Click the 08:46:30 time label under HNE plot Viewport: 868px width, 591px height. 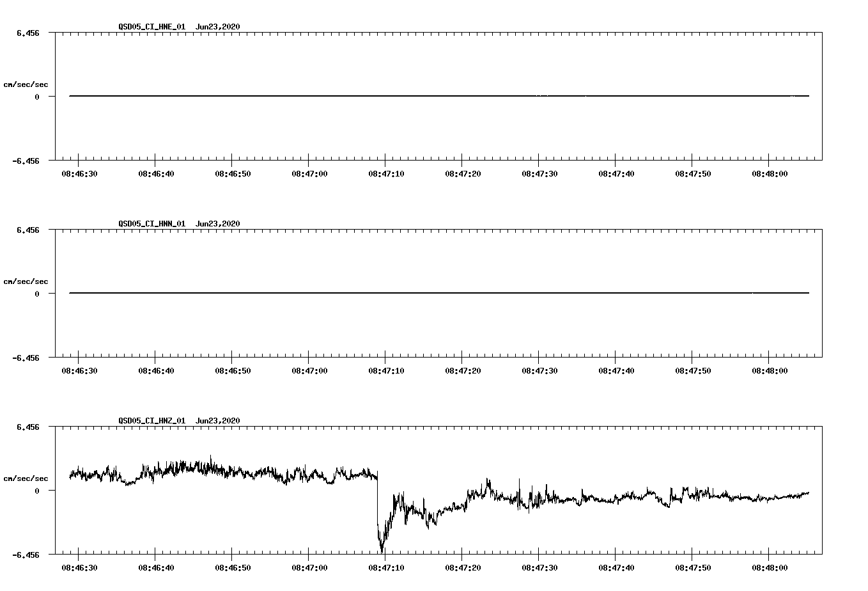(79, 174)
